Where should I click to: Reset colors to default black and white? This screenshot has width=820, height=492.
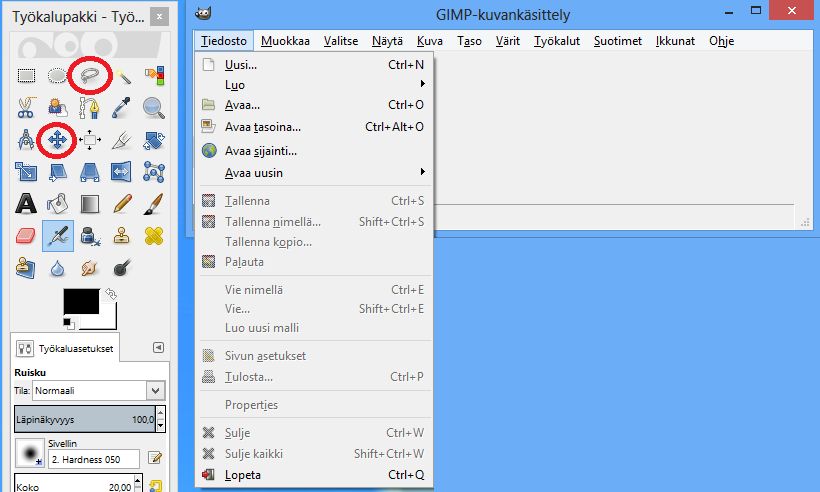coord(69,322)
